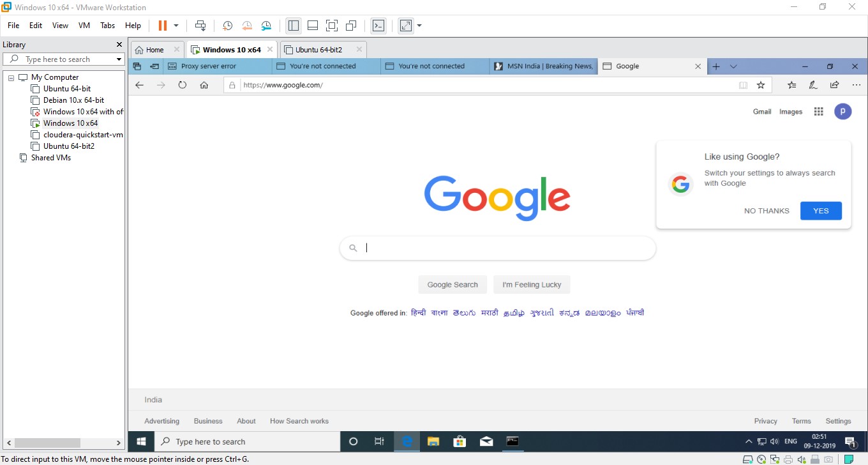Click the I'm Feeling Lucky button
Viewport: 868px width, 465px height.
tap(532, 284)
